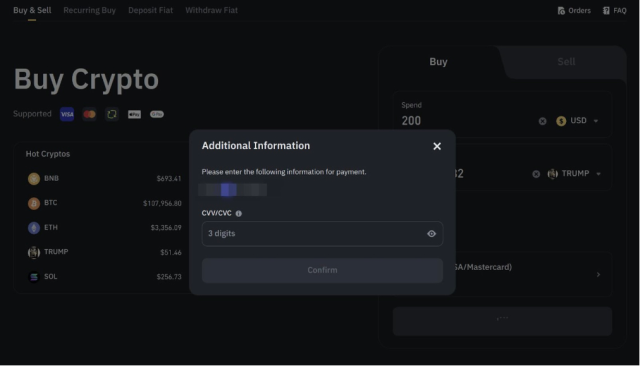Click the Apple Pay icon
Viewport: 640px width, 366px height.
click(134, 114)
